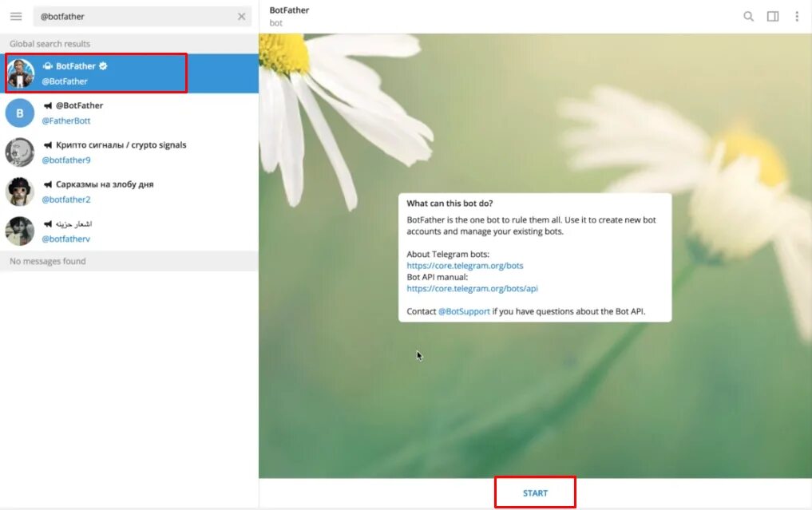Click the @FatherBott username text
The height and width of the screenshot is (510, 812).
coord(65,121)
